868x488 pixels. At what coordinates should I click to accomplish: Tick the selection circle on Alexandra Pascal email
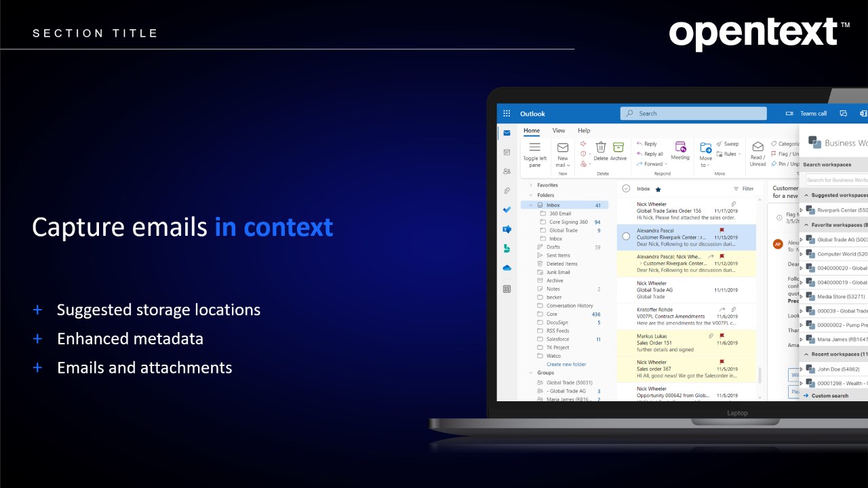click(626, 237)
